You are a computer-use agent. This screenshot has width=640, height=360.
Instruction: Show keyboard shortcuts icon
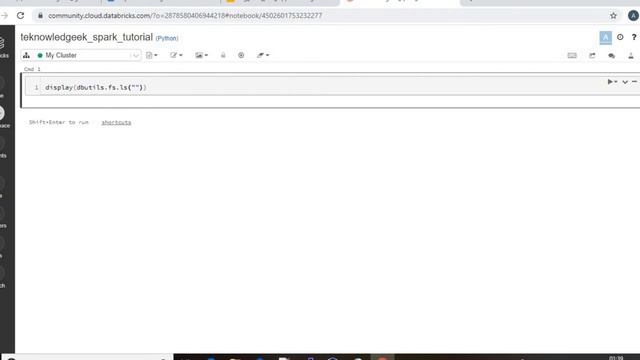(x=572, y=56)
